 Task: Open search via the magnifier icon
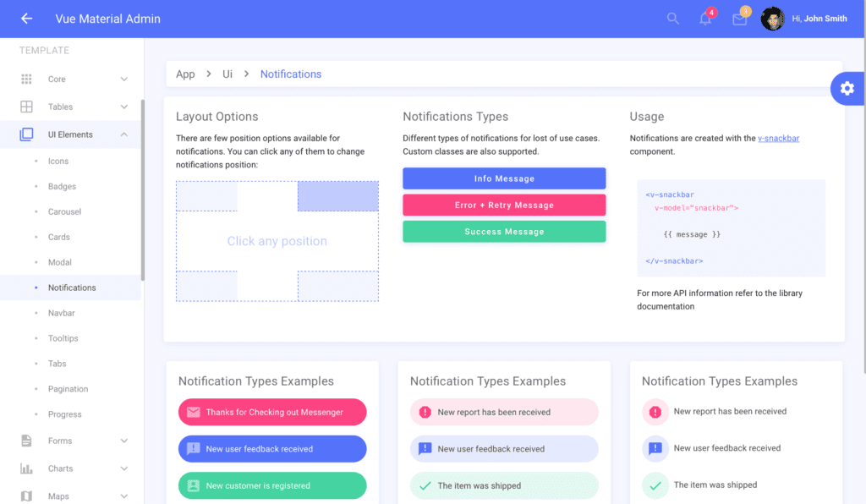(x=672, y=19)
